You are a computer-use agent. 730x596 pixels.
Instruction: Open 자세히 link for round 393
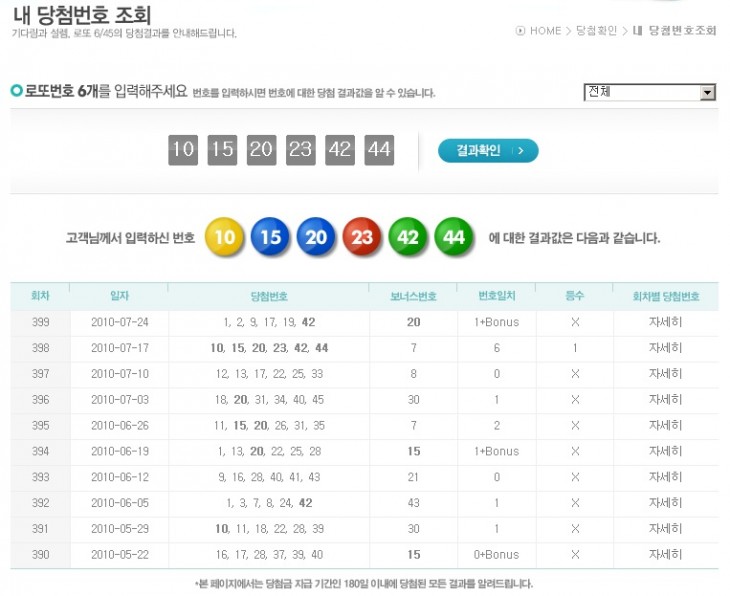click(x=665, y=477)
